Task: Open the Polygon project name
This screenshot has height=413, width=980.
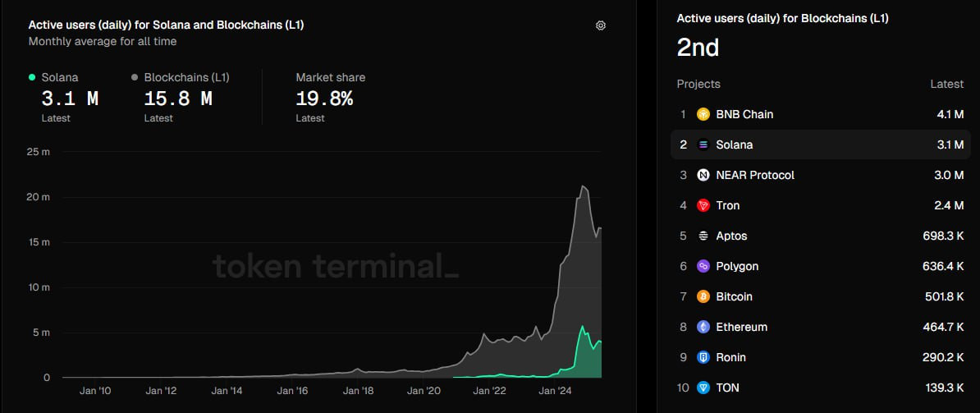Action: (737, 266)
